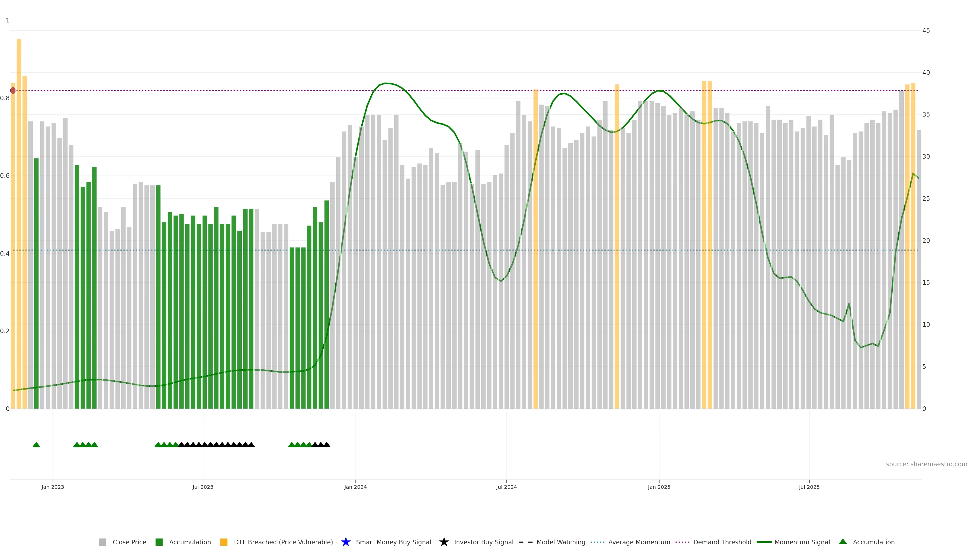Click the red diamond on demand threshold
Screen dimensions: 980x551
pos(13,91)
